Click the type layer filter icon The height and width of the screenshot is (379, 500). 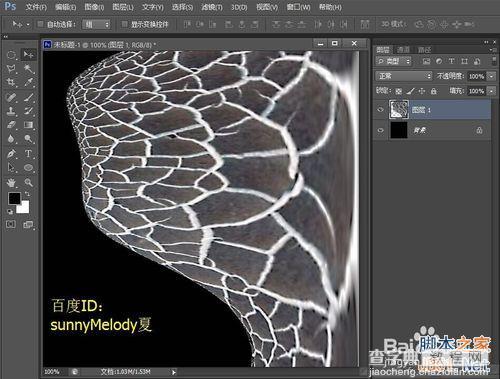[452, 61]
